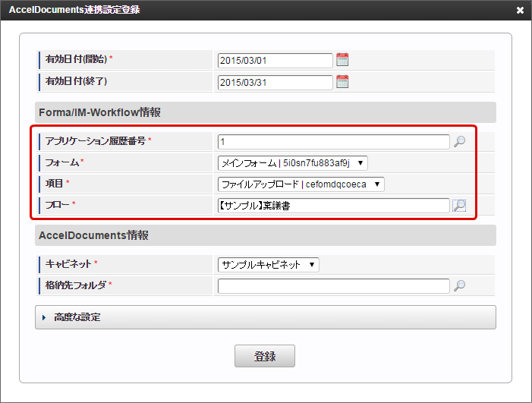Click the Forma/IM-Workflow情報 section header
The image size is (532, 403).
click(266, 112)
